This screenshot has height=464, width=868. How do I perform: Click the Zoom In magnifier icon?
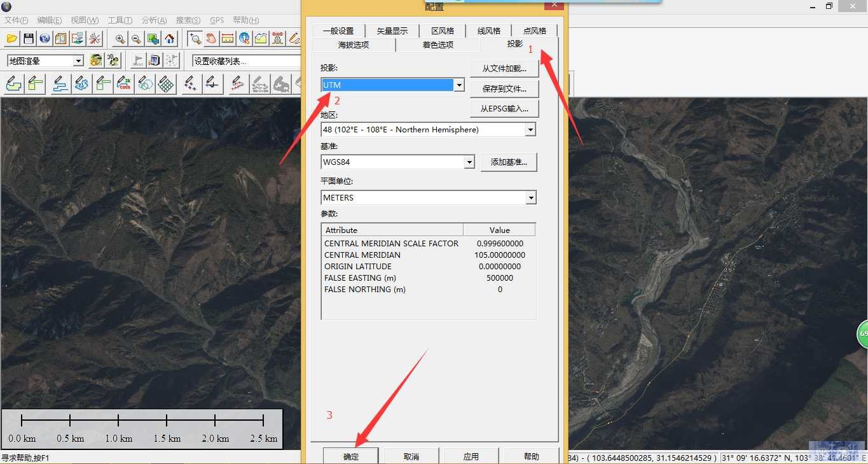[x=120, y=39]
